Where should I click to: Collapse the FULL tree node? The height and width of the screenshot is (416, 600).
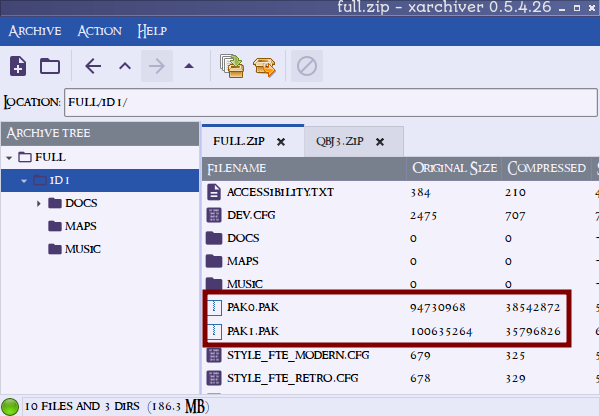[x=9, y=158]
